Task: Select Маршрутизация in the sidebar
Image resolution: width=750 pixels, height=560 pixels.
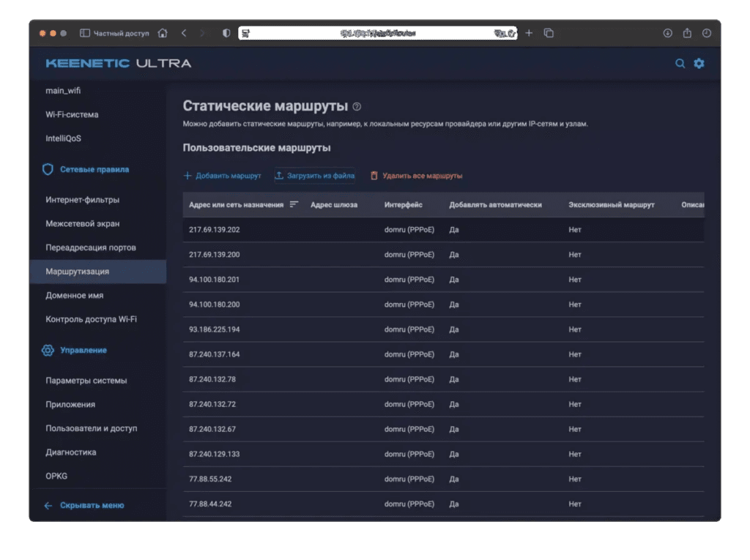Action: pyautogui.click(x=98, y=271)
